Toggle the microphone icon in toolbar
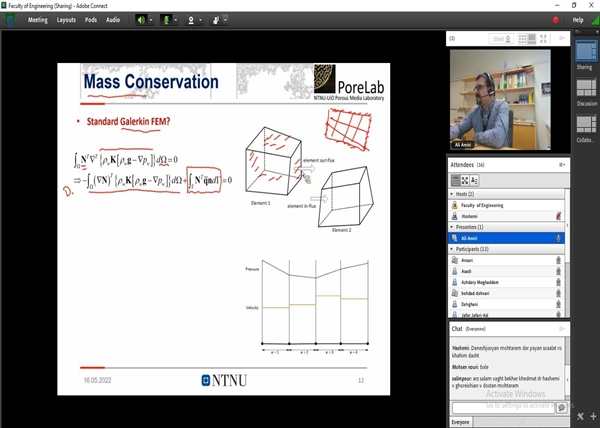 tap(166, 19)
